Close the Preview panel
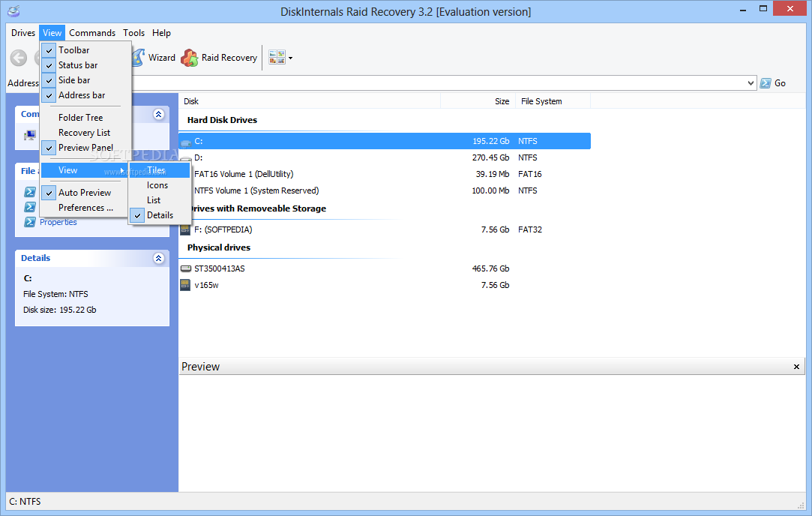 point(796,367)
